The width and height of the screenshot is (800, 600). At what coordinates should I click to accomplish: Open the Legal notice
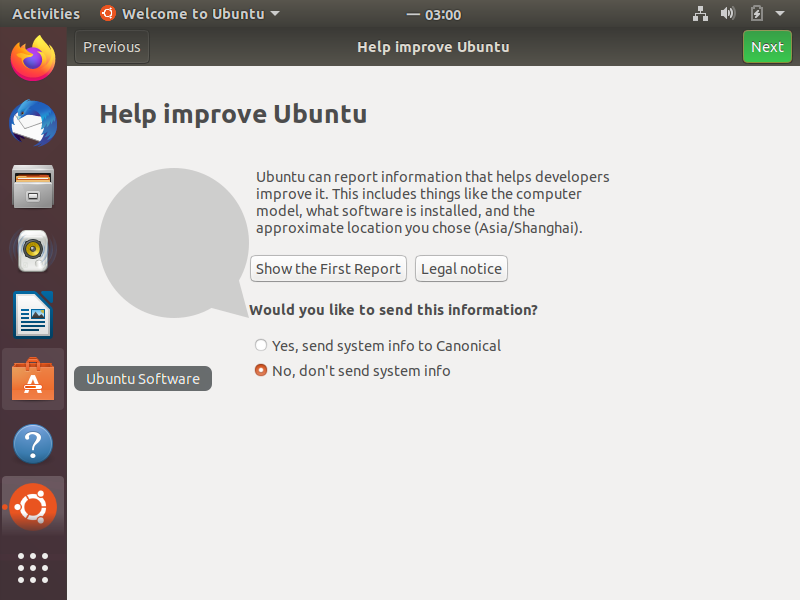pyautogui.click(x=461, y=269)
